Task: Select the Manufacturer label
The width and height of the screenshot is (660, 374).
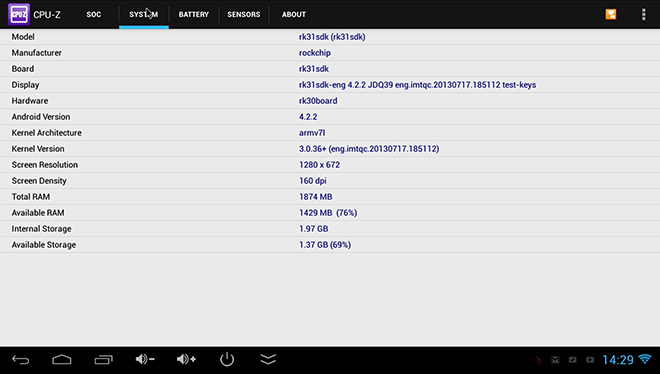Action: tap(37, 53)
